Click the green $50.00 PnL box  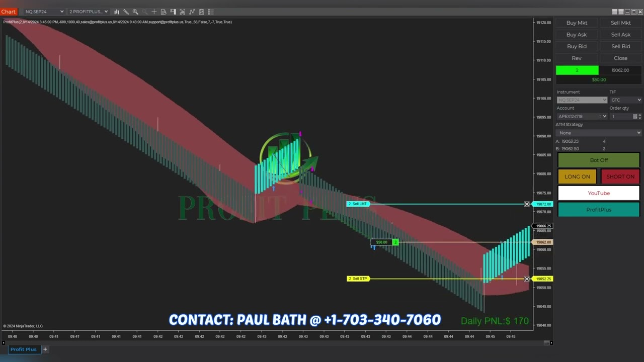[x=599, y=79]
